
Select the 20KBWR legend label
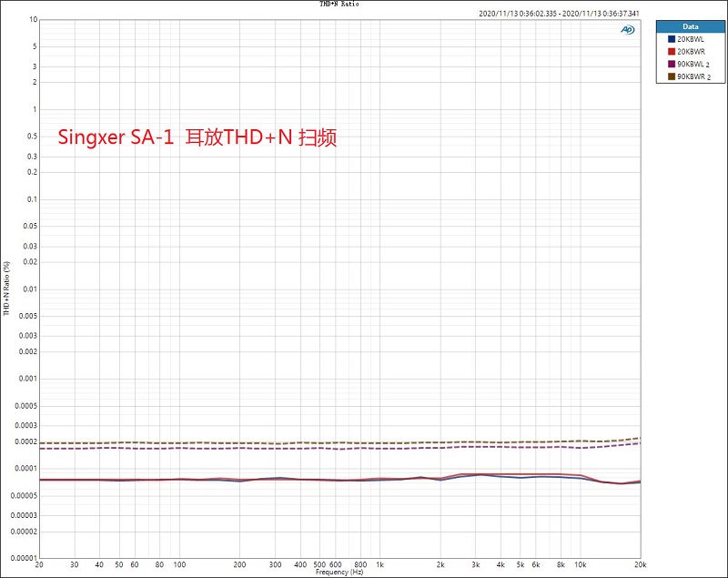[x=690, y=53]
